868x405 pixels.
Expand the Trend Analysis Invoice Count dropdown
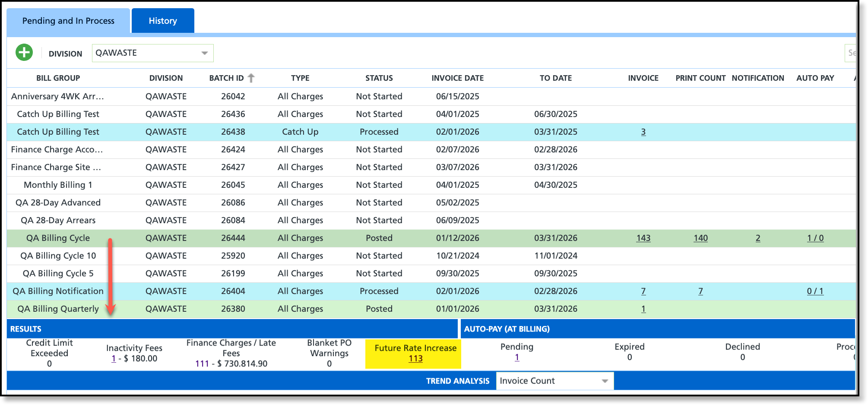click(555, 381)
